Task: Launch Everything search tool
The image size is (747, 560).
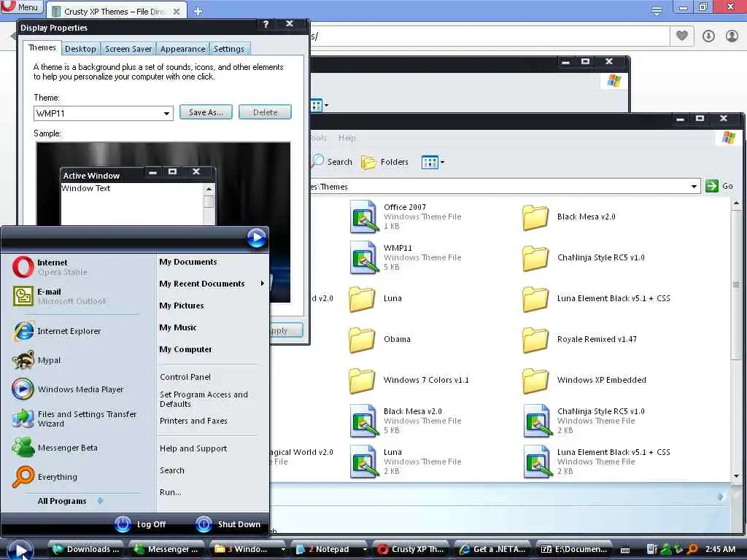Action: pyautogui.click(x=44, y=477)
